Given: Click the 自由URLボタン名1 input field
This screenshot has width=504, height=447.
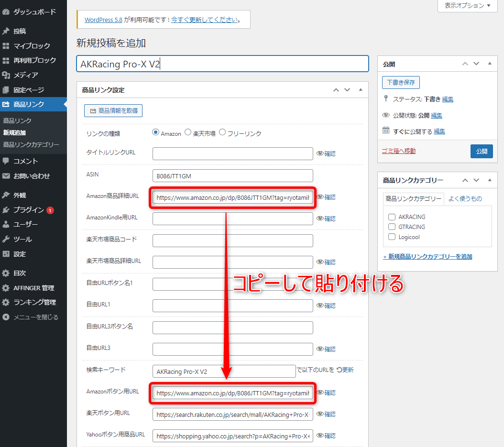Looking at the screenshot, I should (233, 284).
